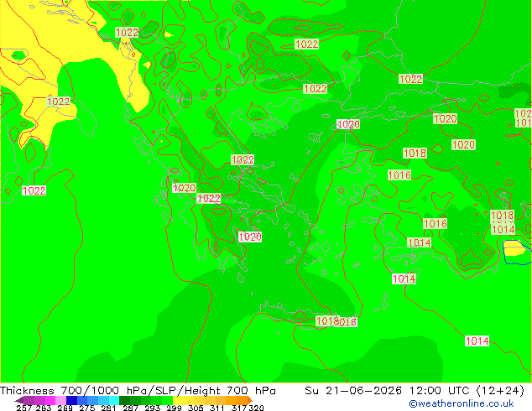
Task: Click the darkest green swatch in the legend
Action: [x=124, y=400]
